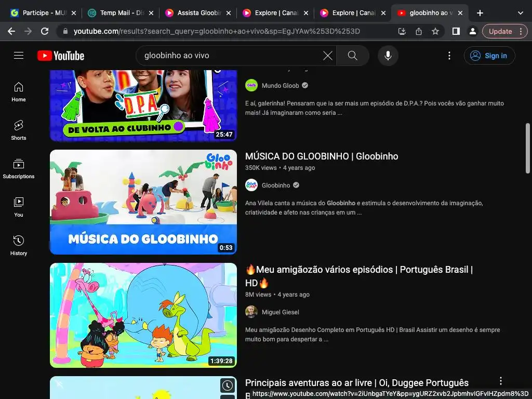Open the You section in sidebar
This screenshot has height=399, width=532.
pos(19,207)
